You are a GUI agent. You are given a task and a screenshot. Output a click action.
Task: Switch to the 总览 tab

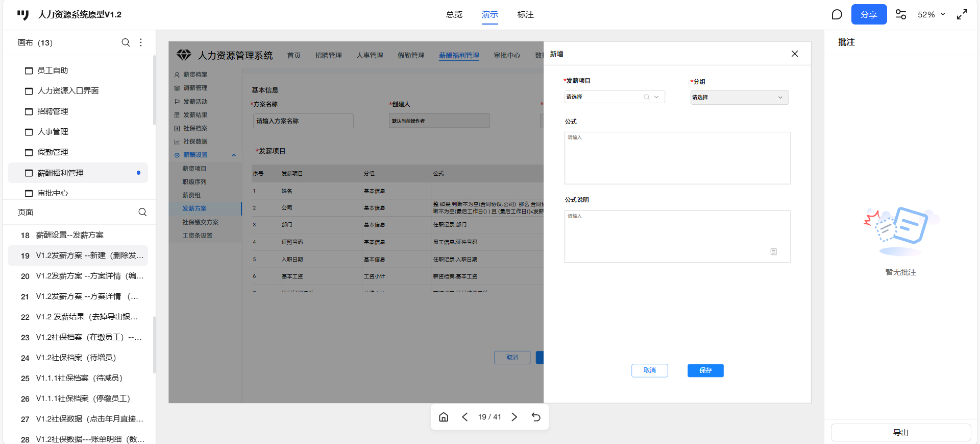point(454,14)
